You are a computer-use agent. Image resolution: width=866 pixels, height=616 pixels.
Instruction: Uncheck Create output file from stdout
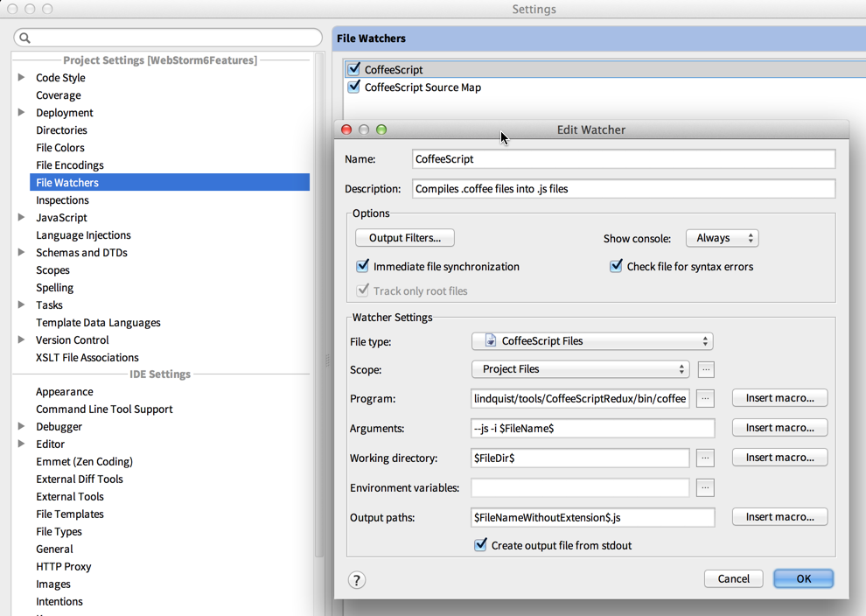[x=480, y=545]
